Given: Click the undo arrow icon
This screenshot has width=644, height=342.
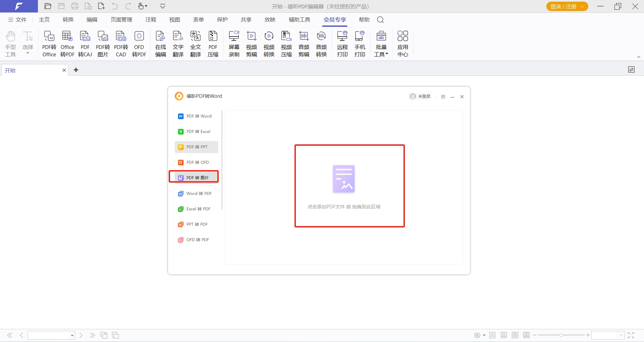Looking at the screenshot, I should (x=115, y=6).
